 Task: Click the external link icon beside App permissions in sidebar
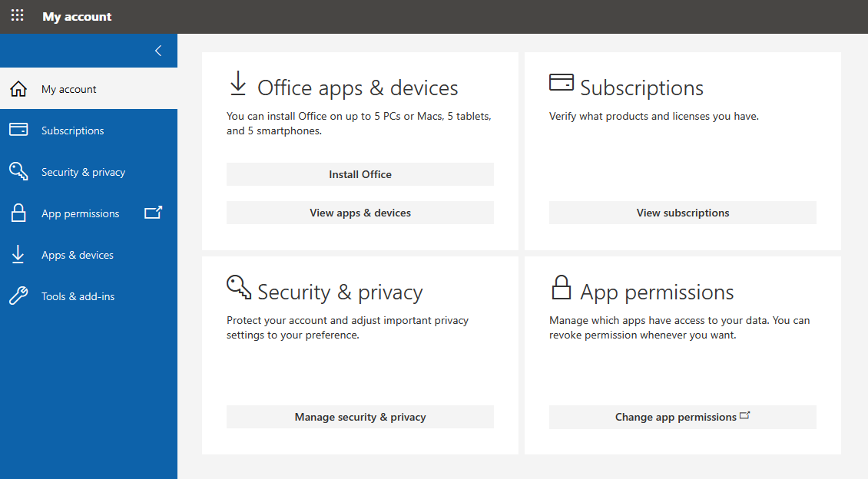coord(154,213)
